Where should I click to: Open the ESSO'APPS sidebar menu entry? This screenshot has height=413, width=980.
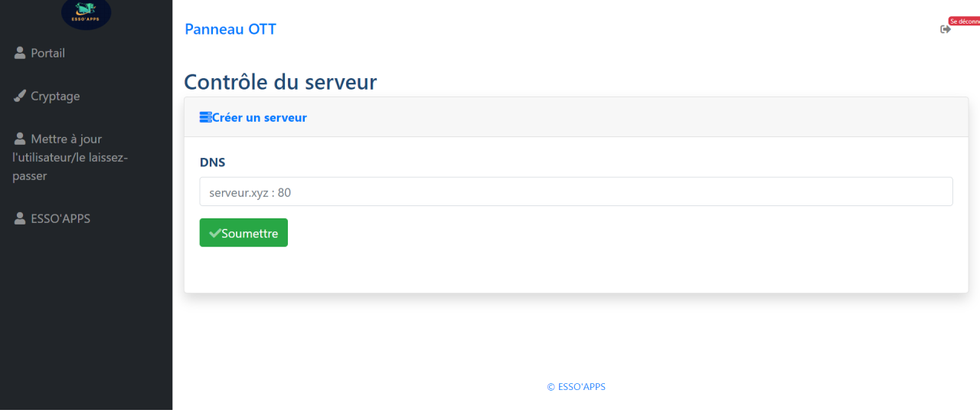click(60, 218)
